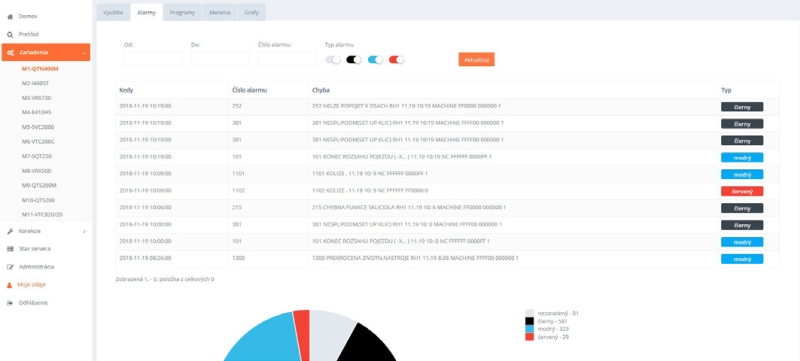Click the nezaradený legend swatch

(530, 313)
